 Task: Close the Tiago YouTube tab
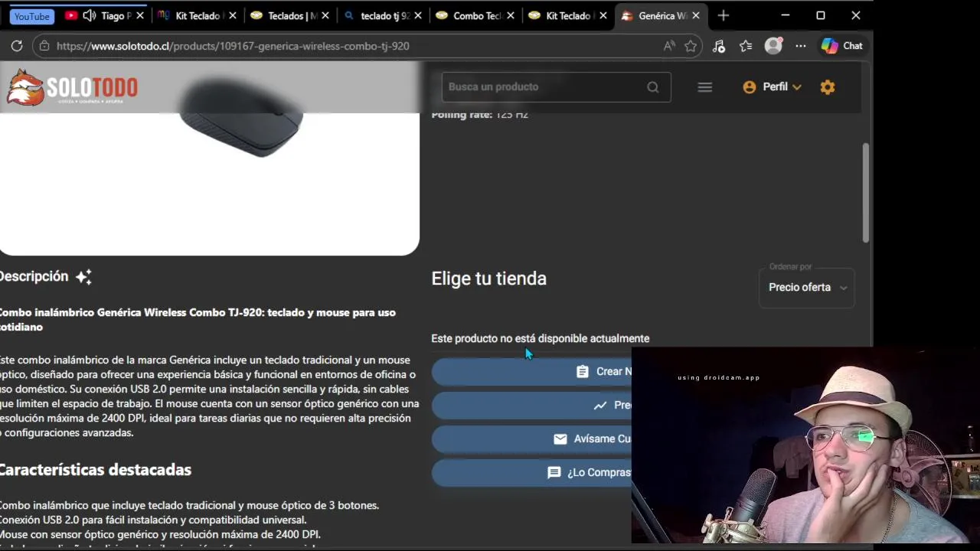tap(140, 15)
